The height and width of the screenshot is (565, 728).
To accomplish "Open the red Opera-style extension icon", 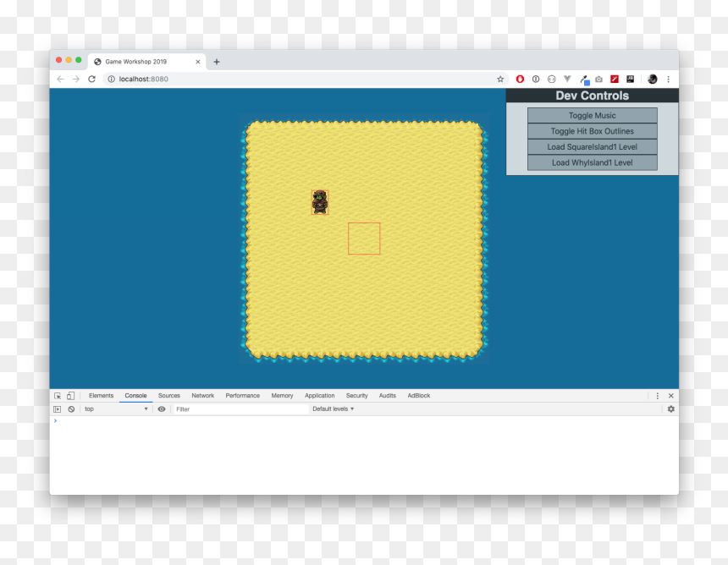I will click(x=520, y=79).
